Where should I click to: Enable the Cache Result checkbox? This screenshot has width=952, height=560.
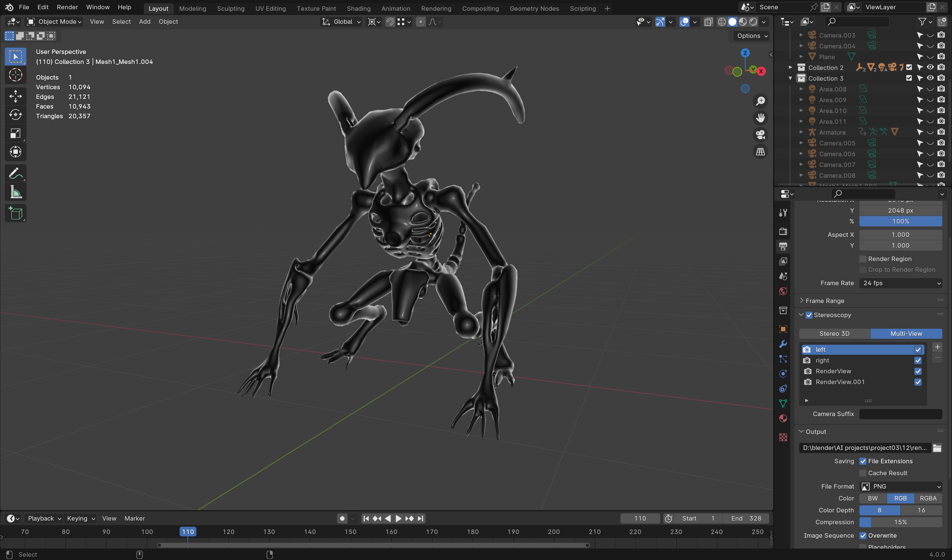pyautogui.click(x=862, y=473)
